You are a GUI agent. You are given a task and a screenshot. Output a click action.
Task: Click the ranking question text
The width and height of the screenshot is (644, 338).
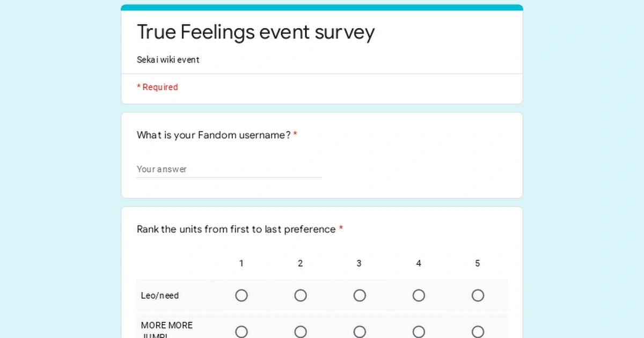pos(237,229)
